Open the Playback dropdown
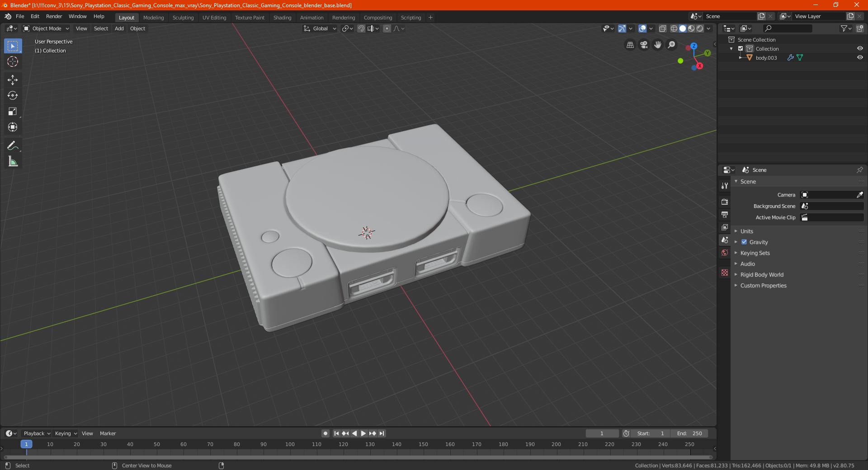 pos(37,433)
